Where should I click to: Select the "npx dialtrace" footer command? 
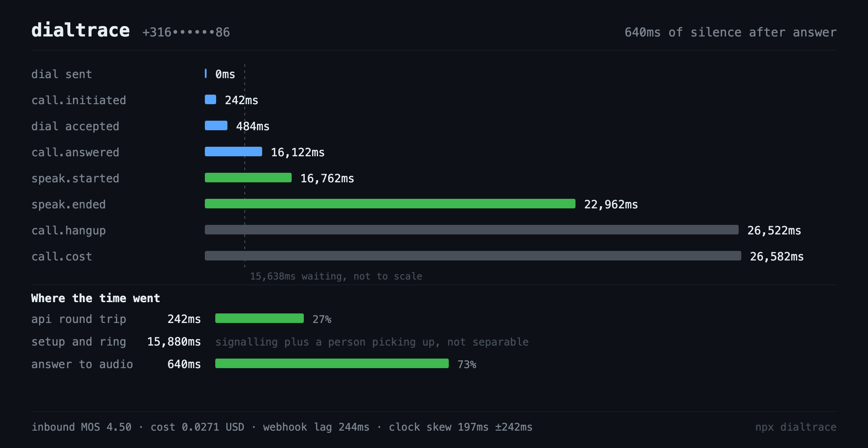pyautogui.click(x=796, y=427)
